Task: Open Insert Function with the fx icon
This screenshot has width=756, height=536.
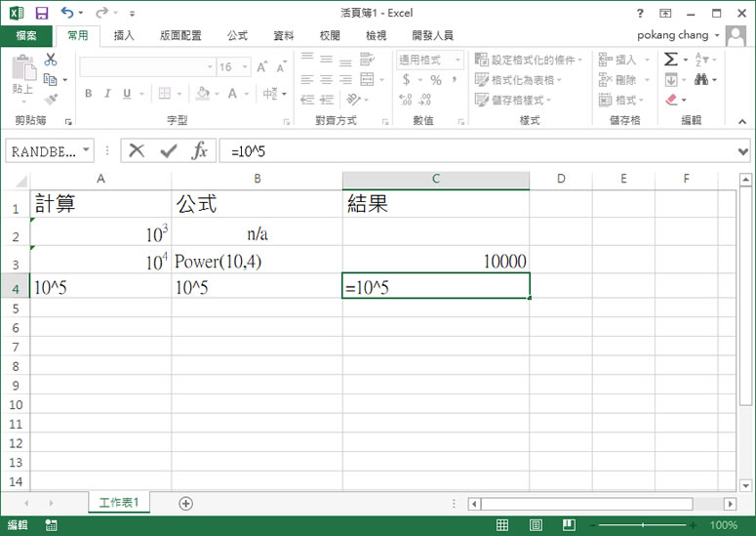Action: [x=199, y=150]
